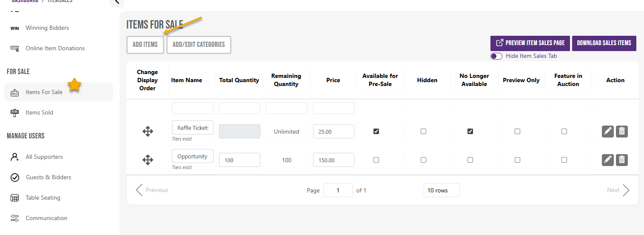Toggle the Hide Item Sales Tab switch
644x235 pixels.
click(x=496, y=56)
